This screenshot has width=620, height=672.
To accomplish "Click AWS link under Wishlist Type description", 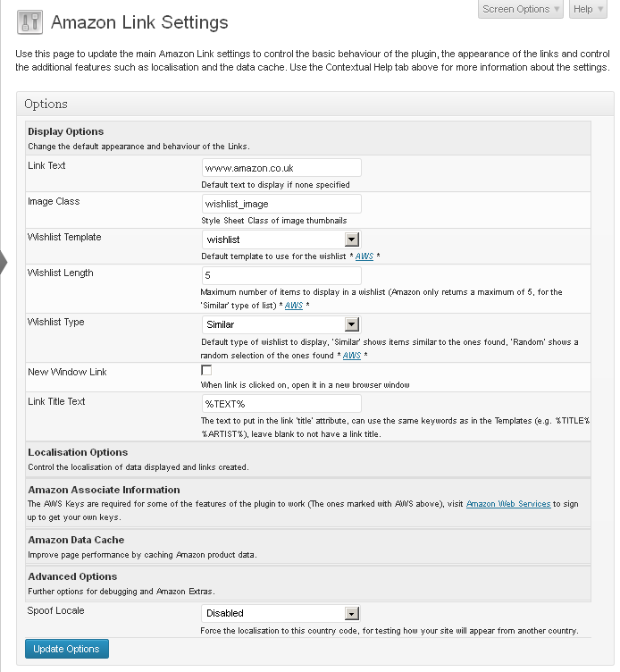I will (352, 356).
